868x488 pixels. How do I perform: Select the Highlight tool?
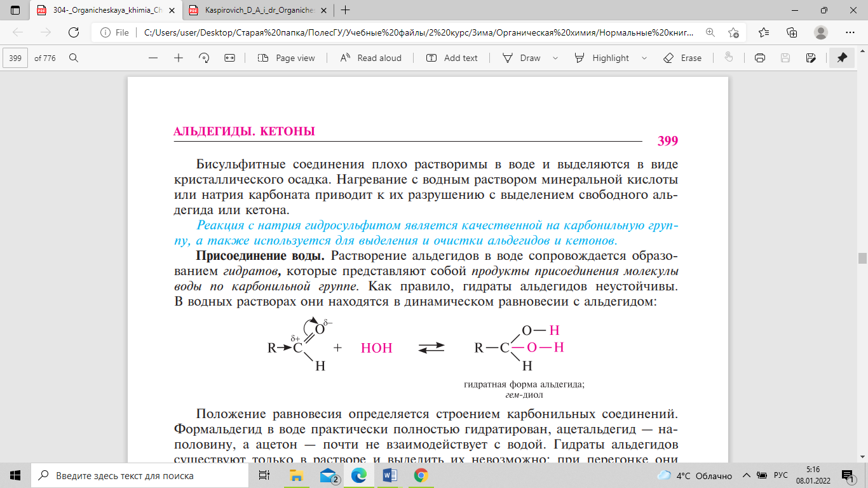pyautogui.click(x=602, y=58)
